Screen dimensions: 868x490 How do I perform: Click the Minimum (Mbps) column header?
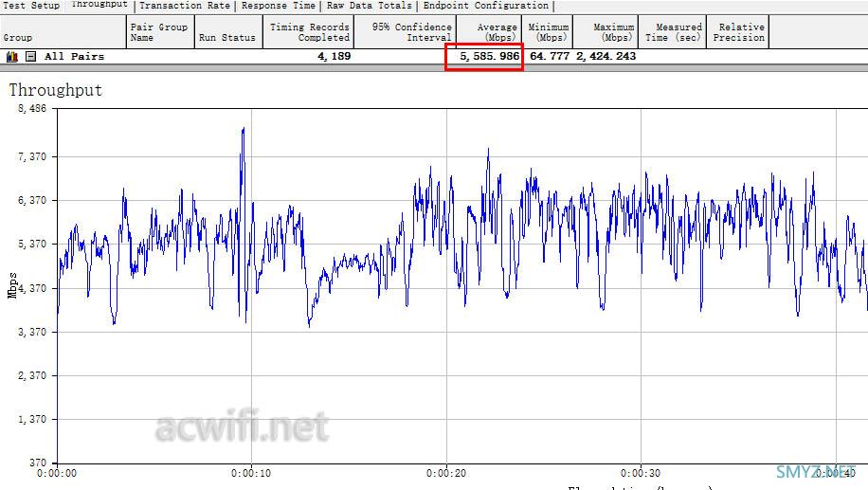point(548,32)
